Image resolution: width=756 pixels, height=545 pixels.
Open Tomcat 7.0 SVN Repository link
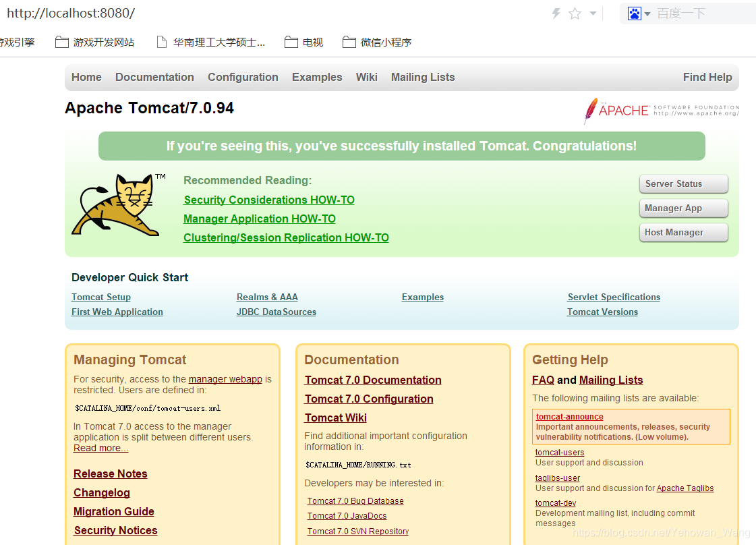357,531
